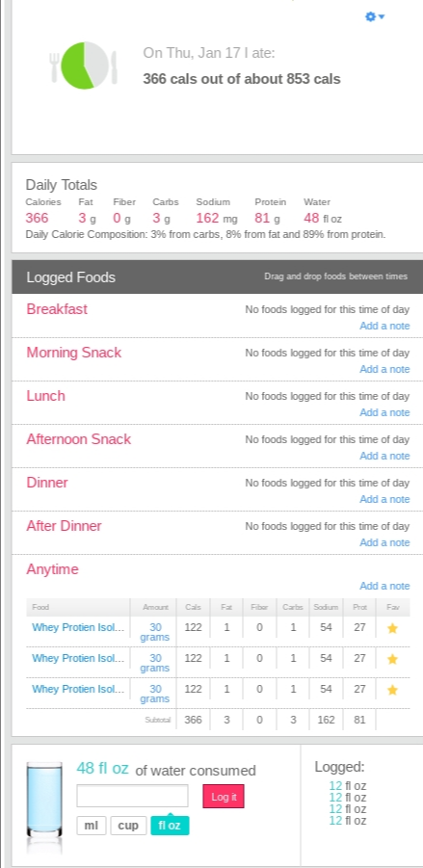Click the green calorie pie chart icon
This screenshot has width=423, height=868.
tap(84, 66)
